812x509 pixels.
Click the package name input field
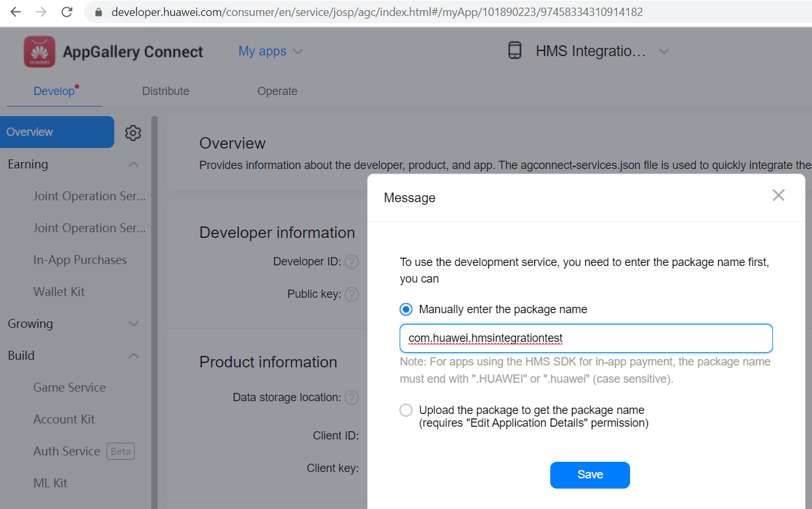(586, 339)
